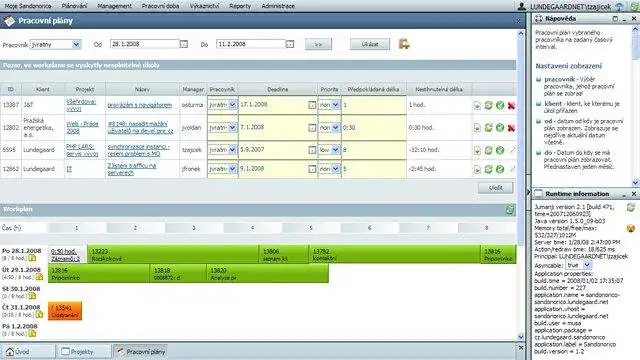640x360 pixels.
Task: Open Priorita dropdown in row 13387
Action: click(x=329, y=105)
